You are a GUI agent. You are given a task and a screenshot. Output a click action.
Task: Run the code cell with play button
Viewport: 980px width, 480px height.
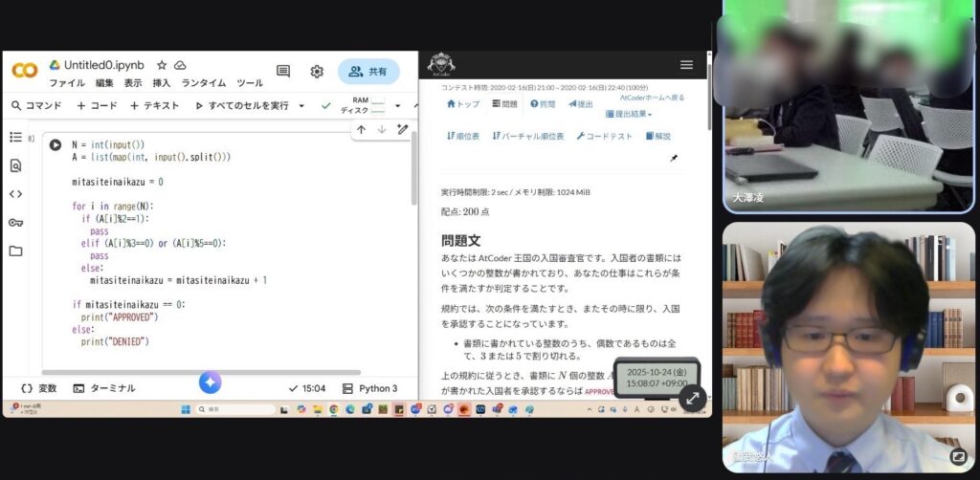56,145
